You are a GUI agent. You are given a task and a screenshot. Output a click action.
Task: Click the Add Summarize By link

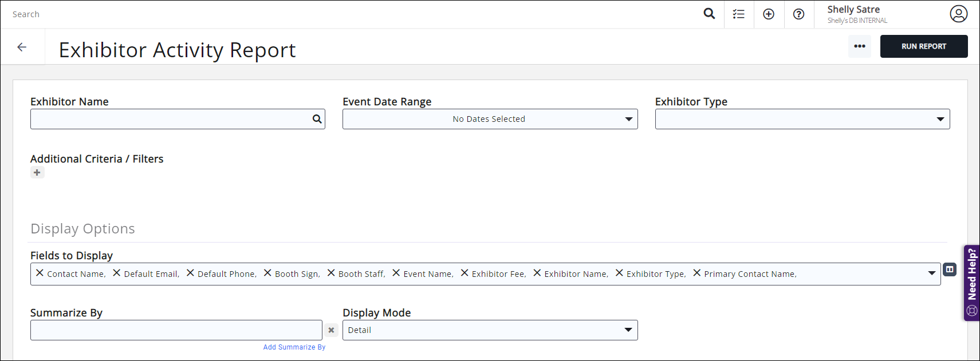click(294, 347)
